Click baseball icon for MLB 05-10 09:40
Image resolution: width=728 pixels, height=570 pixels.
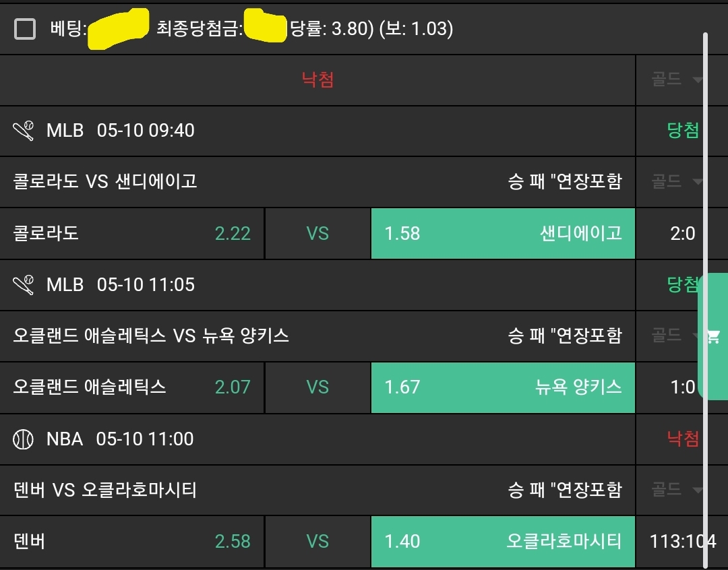point(24,130)
